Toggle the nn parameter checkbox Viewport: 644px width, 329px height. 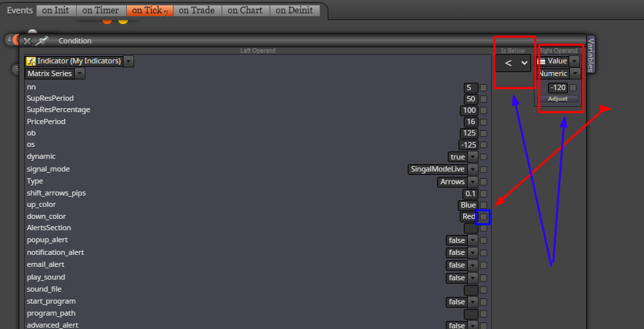[483, 88]
